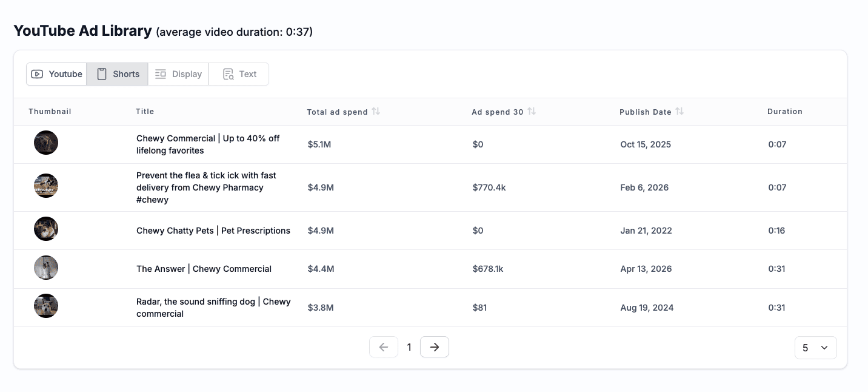Open 'Chewy Commercial | Up to 40% off' title

208,144
